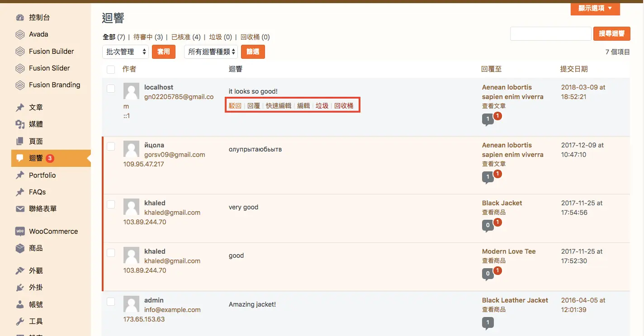The height and width of the screenshot is (336, 644).
Task: Tick the checkbox for khaled's 'good' comment
Action: tap(111, 253)
